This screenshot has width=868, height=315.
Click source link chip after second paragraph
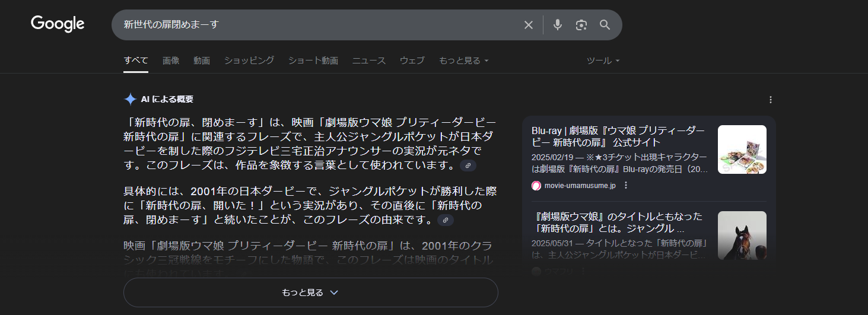[x=445, y=220]
